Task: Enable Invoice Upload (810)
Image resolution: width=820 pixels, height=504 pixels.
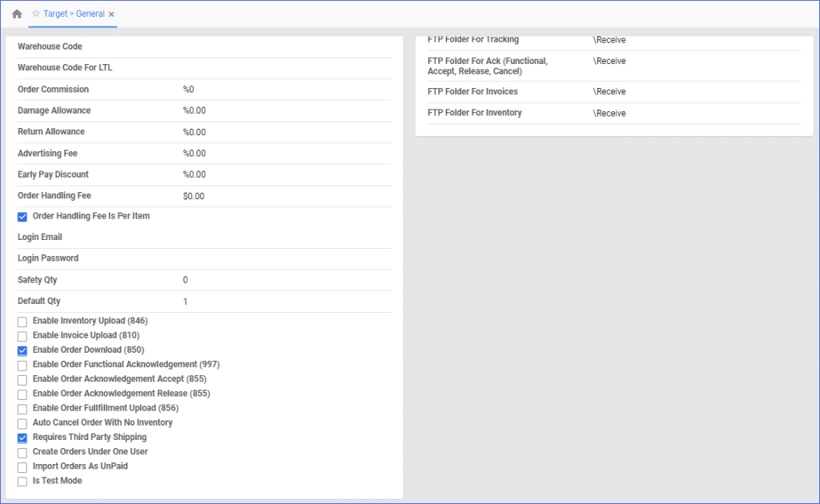Action: 22,335
